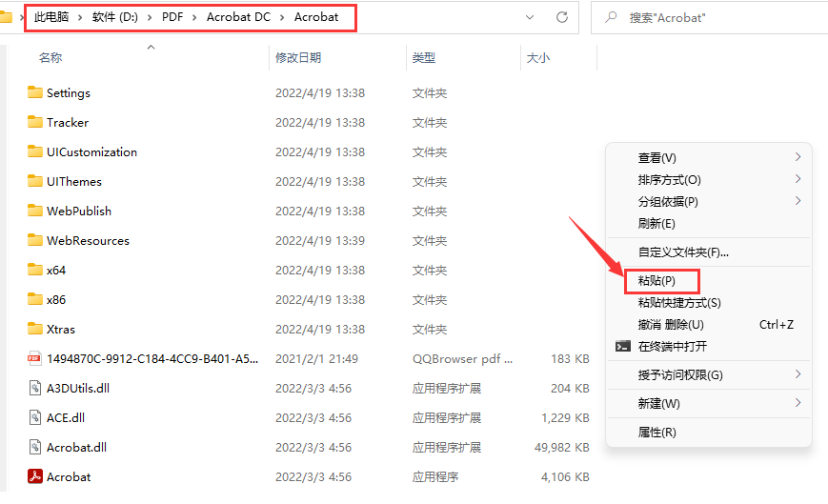Screen dimensions: 828x504
Task: Open the Tracker folder icon
Action: [35, 122]
